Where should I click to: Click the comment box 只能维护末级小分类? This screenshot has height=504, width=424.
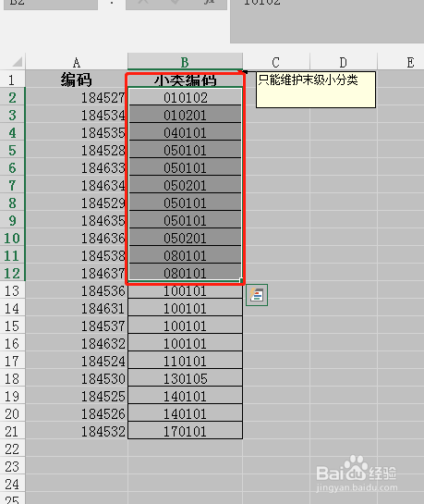(316, 90)
